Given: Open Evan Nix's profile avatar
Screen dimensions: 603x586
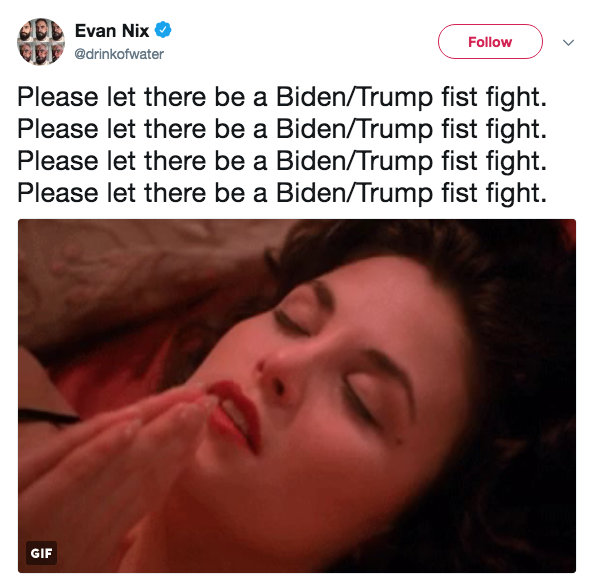Looking at the screenshot, I should (x=41, y=42).
